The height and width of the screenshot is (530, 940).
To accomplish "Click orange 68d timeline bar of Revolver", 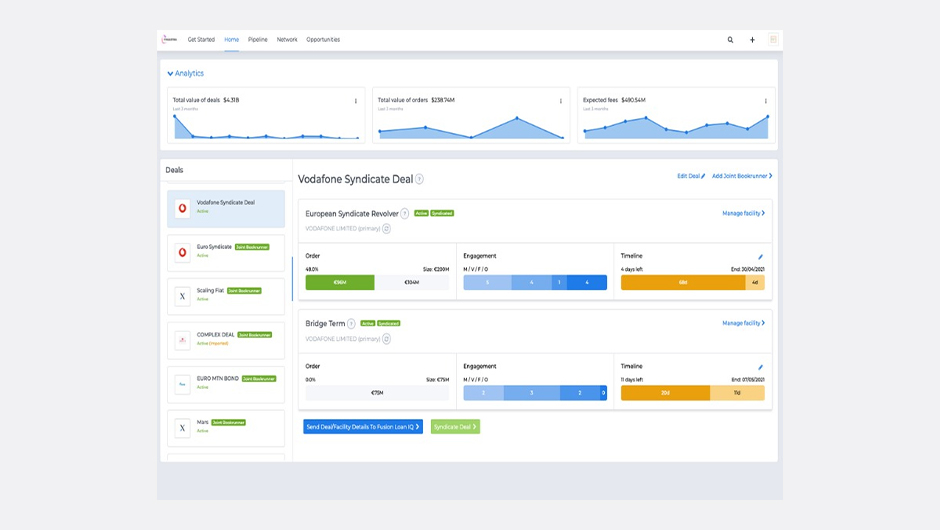I will tap(683, 282).
